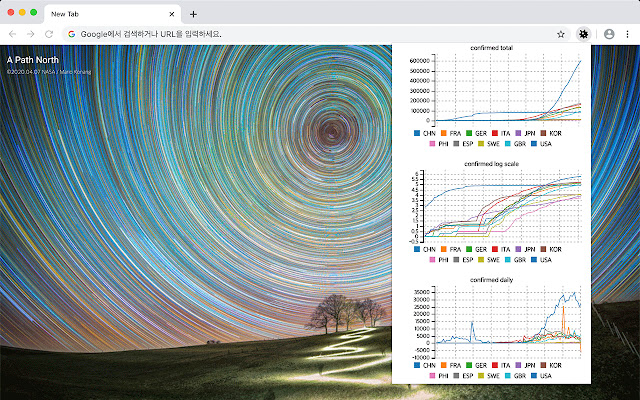Screen dimensions: 640x400
Task: Toggle FRA in confirmed log scale legend
Action: click(451, 249)
